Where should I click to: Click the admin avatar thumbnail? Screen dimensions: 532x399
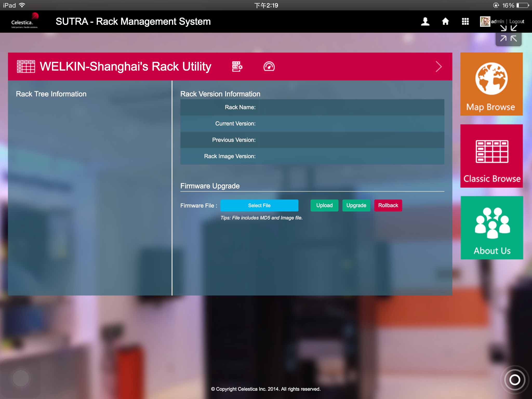(485, 21)
